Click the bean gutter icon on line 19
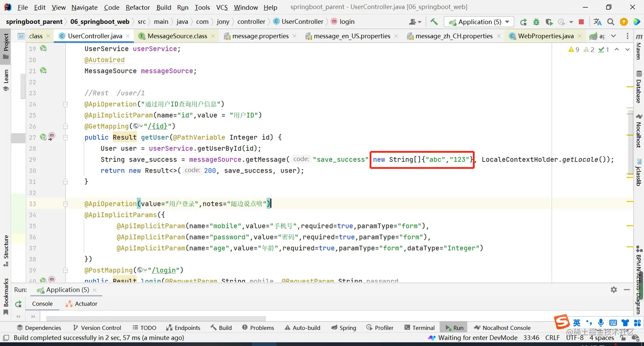 (43, 49)
